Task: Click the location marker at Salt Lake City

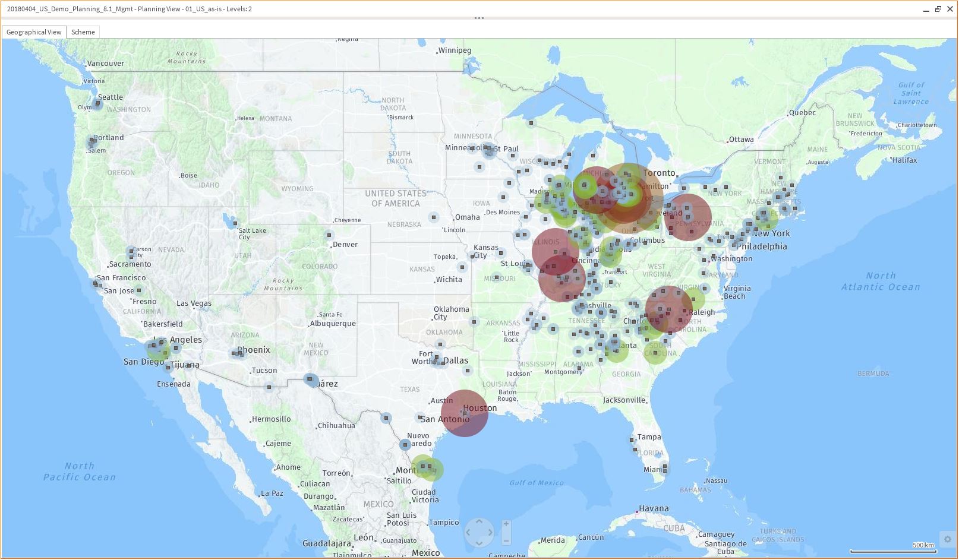Action: click(x=236, y=223)
